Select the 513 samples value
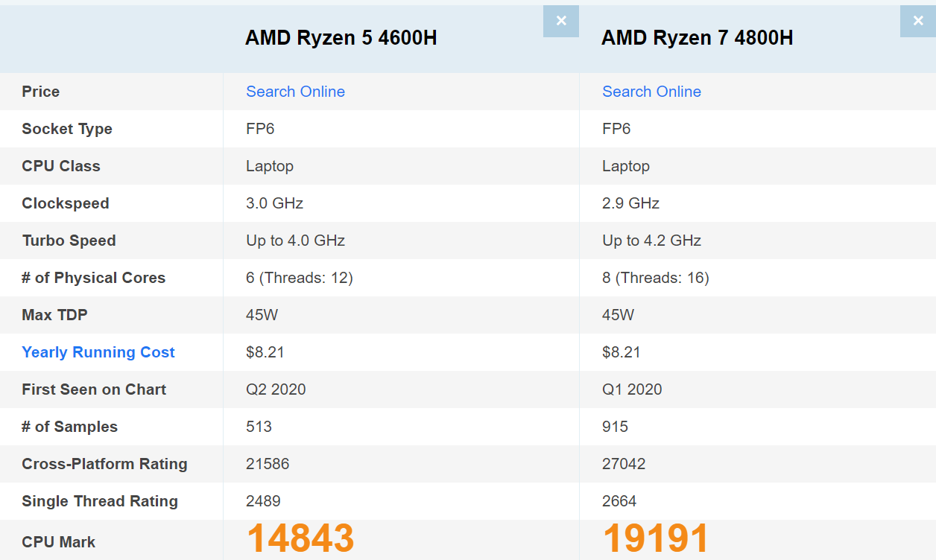Screen dimensions: 936x560 point(259,427)
